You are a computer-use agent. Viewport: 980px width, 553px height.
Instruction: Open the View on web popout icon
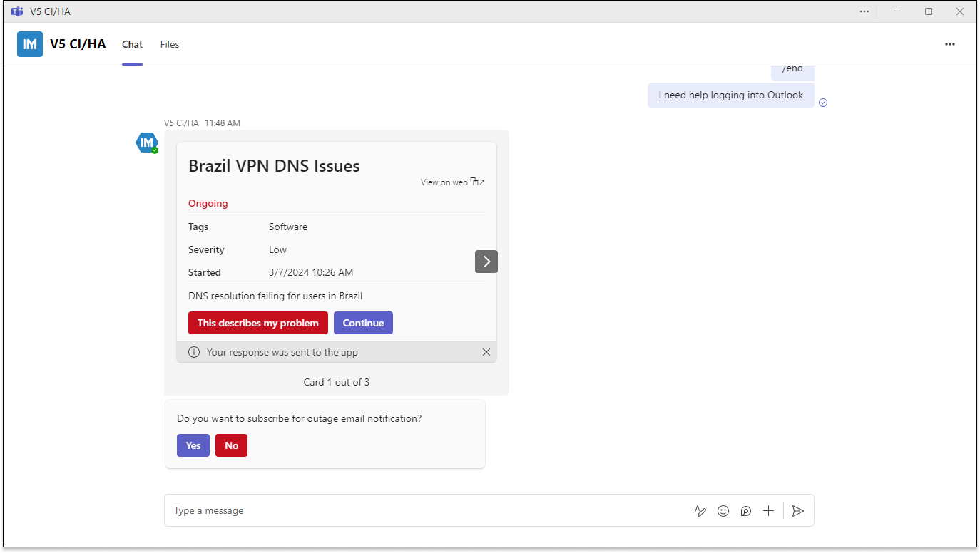[x=478, y=182]
